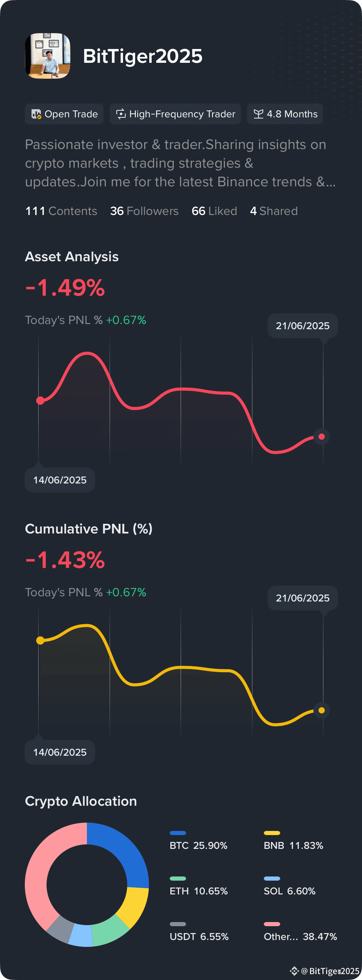The image size is (362, 980).
Task: Select the BTC blue legend swatch
Action: tap(178, 833)
